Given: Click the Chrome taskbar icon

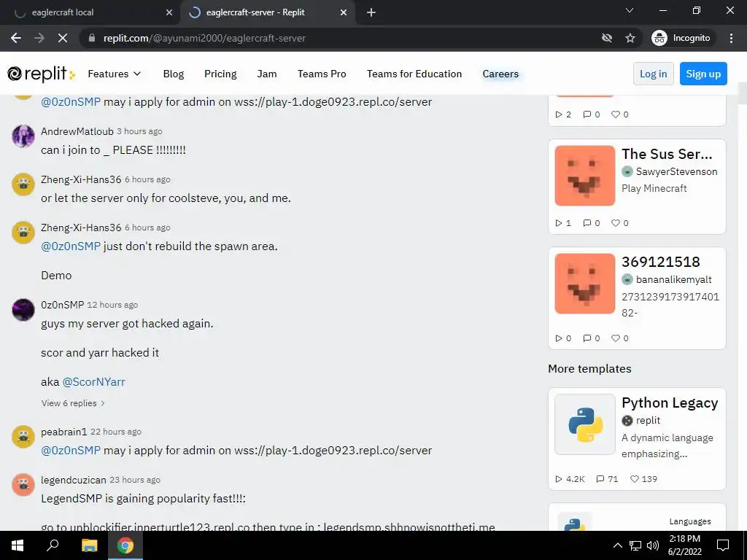Looking at the screenshot, I should pyautogui.click(x=125, y=545).
